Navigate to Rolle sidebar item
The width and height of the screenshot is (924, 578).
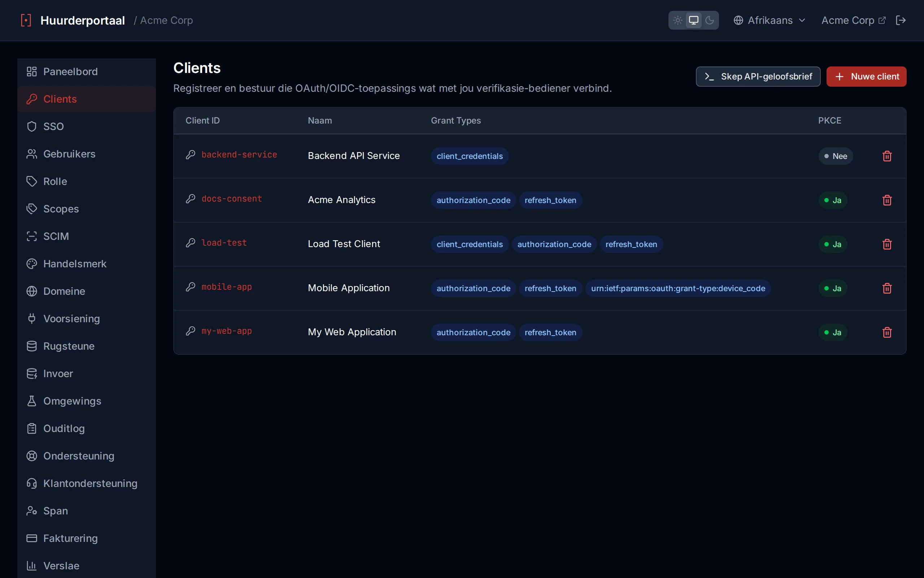coord(86,181)
